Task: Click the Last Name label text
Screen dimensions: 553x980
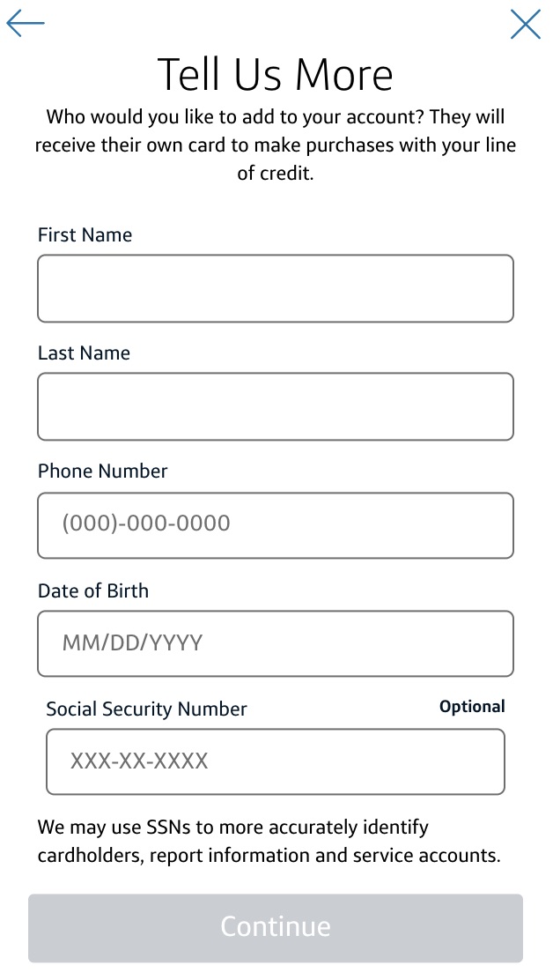Action: [84, 353]
